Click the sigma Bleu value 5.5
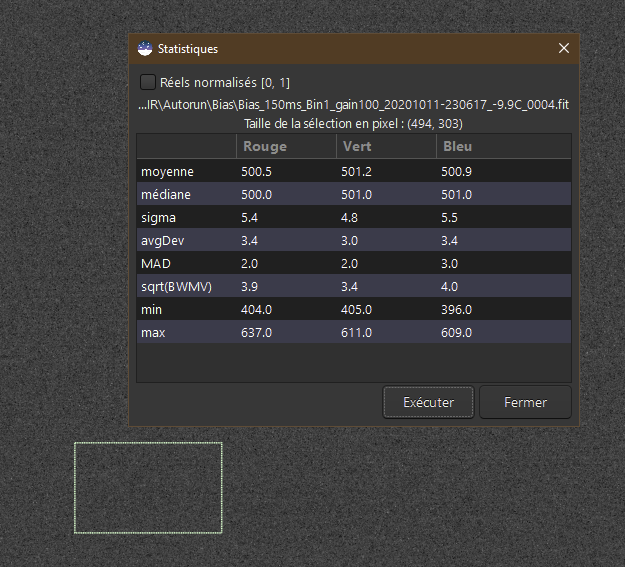Image resolution: width=625 pixels, height=567 pixels. point(449,218)
